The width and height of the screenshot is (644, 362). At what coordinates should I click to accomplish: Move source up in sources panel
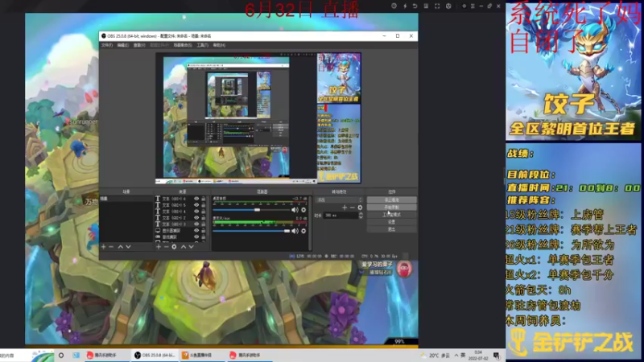point(184,247)
